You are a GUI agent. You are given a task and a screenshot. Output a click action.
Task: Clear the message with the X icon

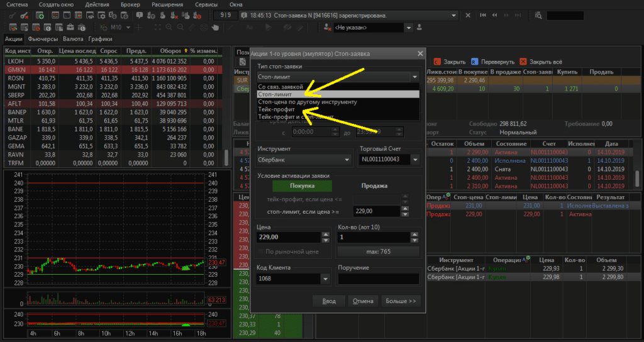[x=469, y=14]
